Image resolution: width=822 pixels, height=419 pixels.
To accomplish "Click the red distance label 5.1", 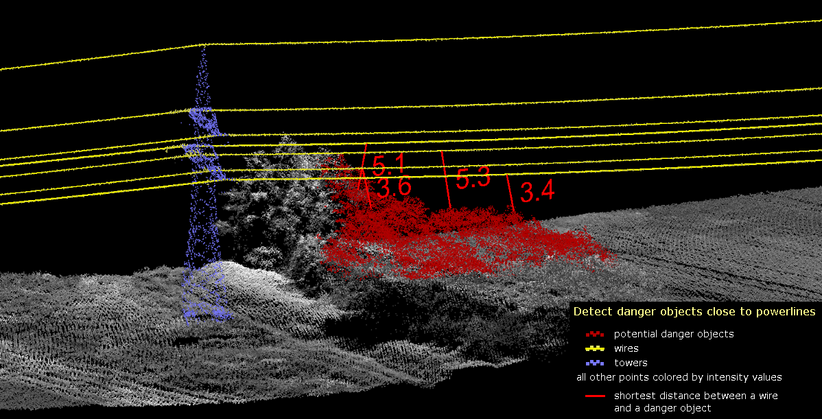I will (x=388, y=165).
